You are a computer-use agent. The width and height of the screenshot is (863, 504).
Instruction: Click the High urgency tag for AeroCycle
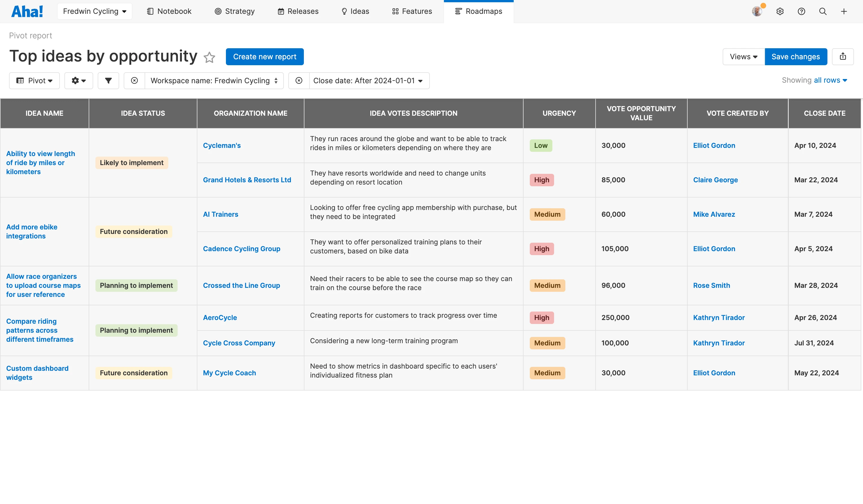click(x=541, y=317)
